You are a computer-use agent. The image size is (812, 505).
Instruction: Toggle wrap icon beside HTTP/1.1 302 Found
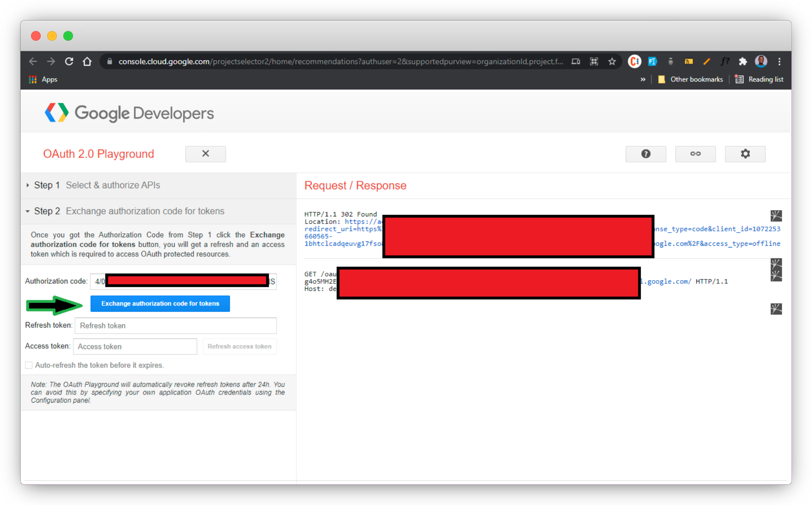(776, 216)
